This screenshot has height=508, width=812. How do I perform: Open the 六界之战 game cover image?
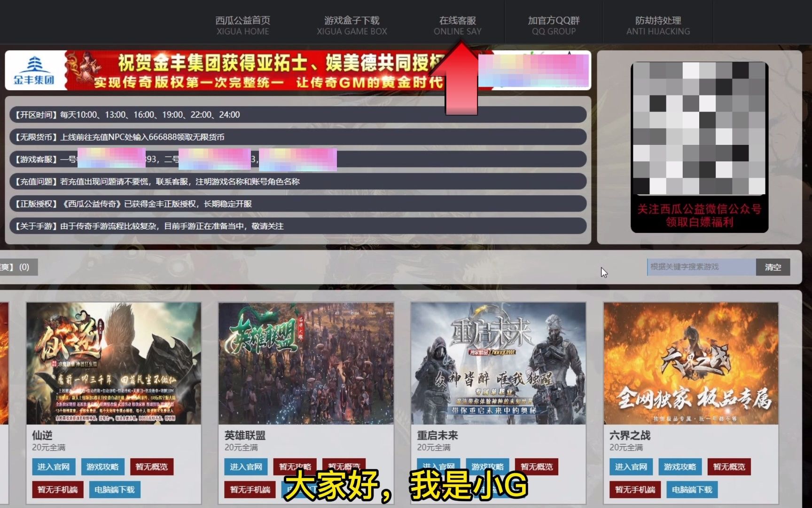coord(691,363)
